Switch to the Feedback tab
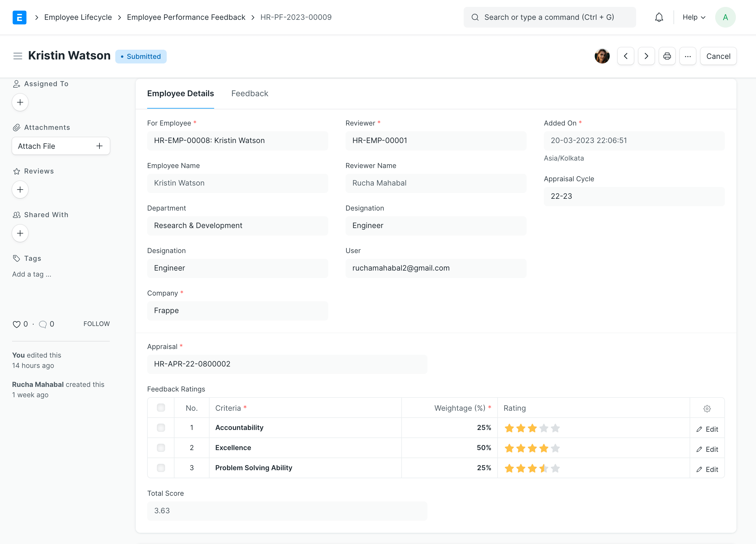Screen dimensions: 756x544 250,93
